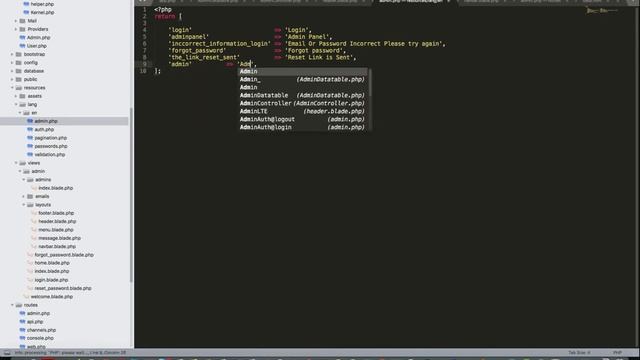The width and height of the screenshot is (640, 360).
Task: Open message.blade.php in the sidebar
Action: [60, 238]
